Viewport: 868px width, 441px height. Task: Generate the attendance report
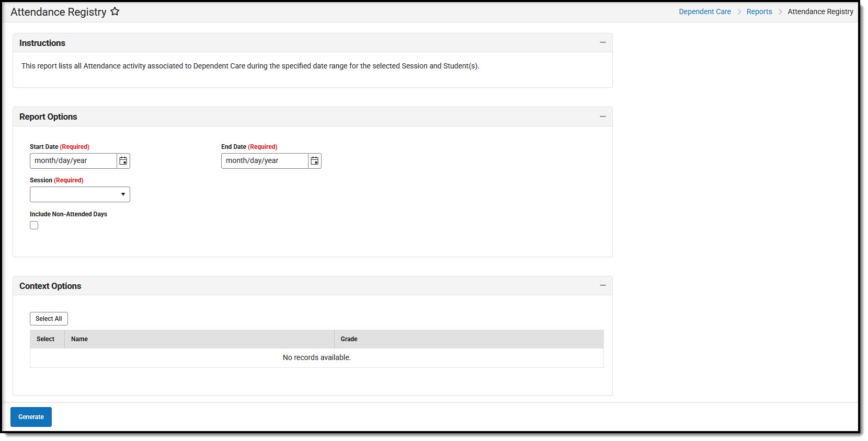click(31, 417)
